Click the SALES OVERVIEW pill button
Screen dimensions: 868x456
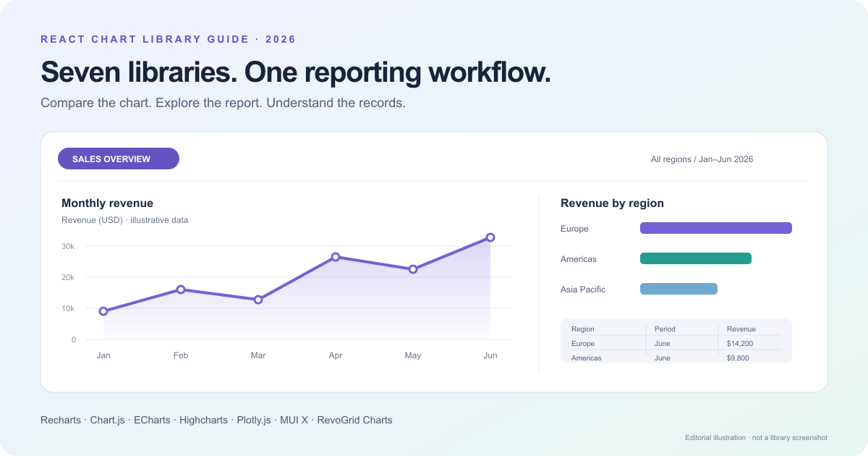coord(119,159)
